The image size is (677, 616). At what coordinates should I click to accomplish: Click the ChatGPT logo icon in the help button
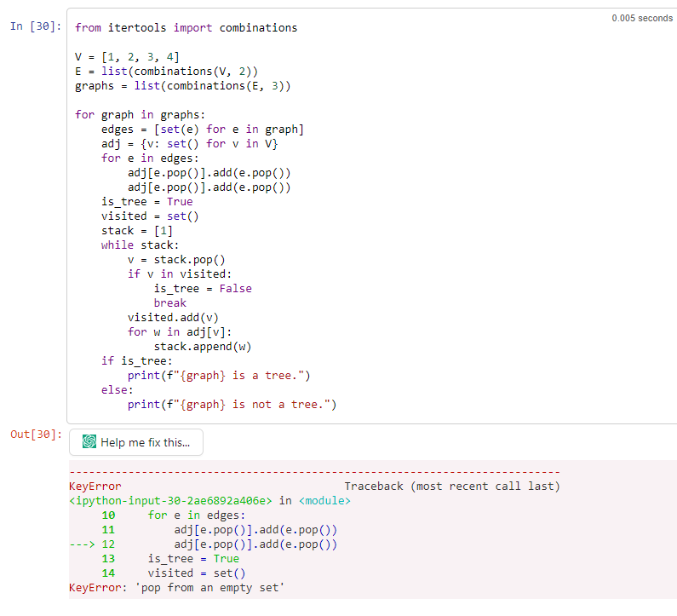coord(89,441)
